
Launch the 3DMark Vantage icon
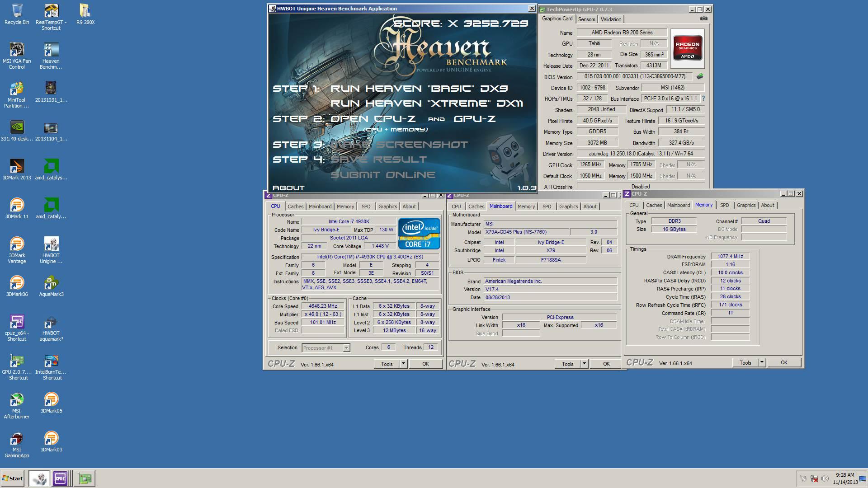click(17, 250)
